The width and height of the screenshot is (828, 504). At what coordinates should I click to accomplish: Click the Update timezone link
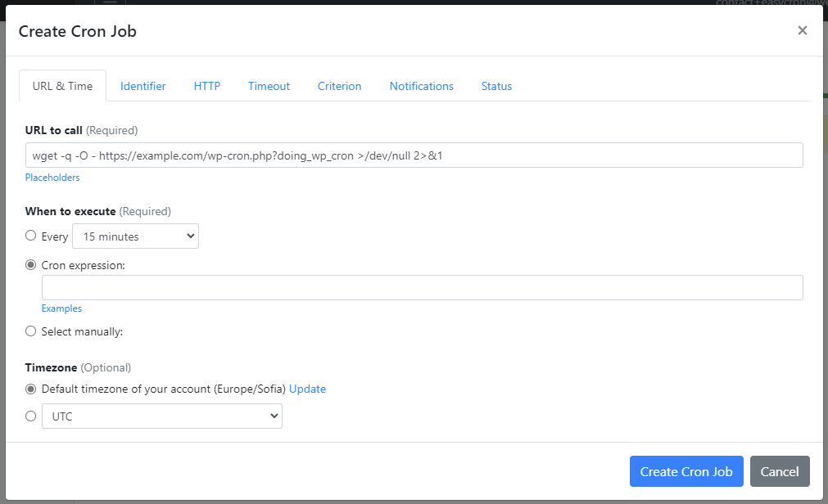[307, 389]
